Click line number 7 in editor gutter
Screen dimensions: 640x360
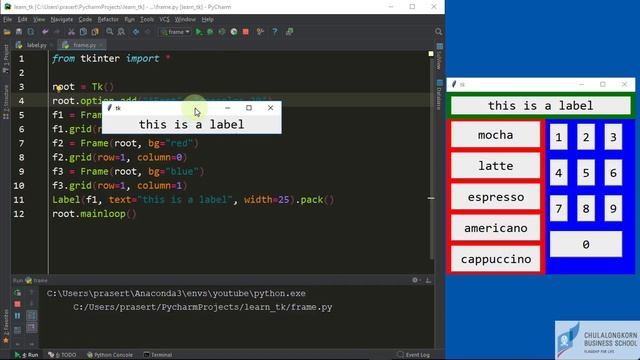coord(21,143)
